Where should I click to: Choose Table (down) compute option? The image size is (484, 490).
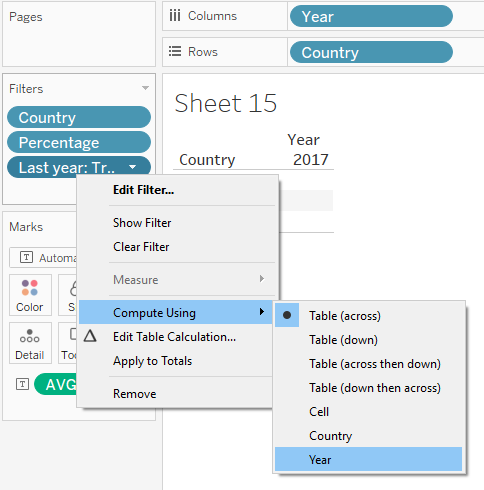(343, 340)
